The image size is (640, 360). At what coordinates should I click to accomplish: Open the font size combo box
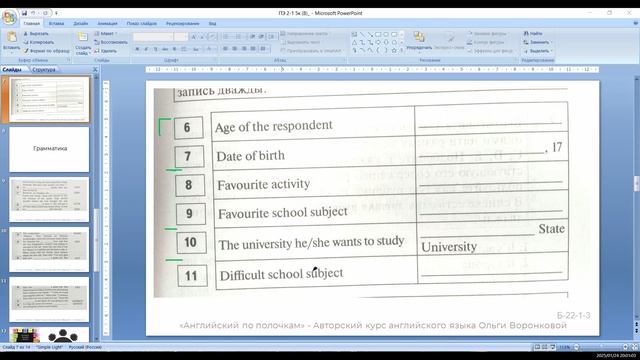click(x=180, y=37)
